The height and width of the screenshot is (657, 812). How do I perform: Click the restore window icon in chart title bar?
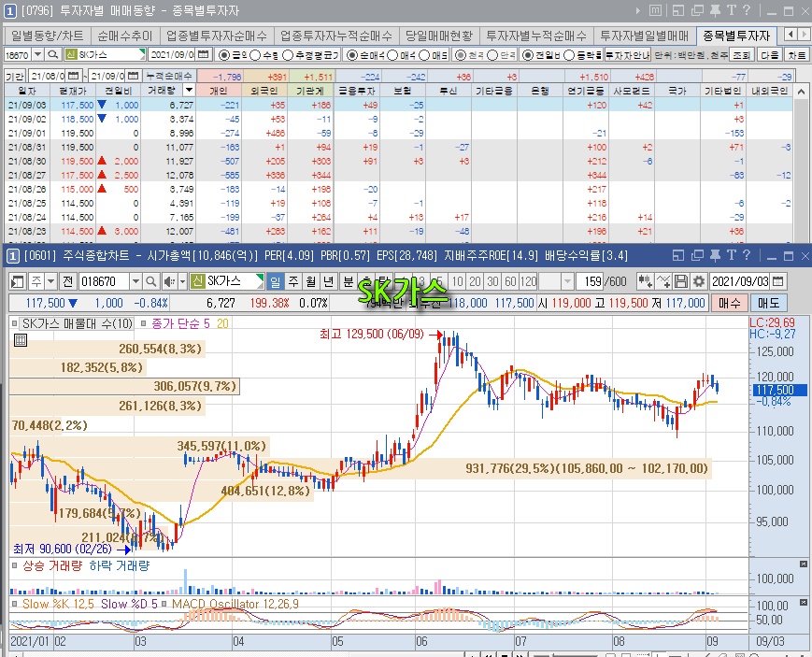pos(698,255)
